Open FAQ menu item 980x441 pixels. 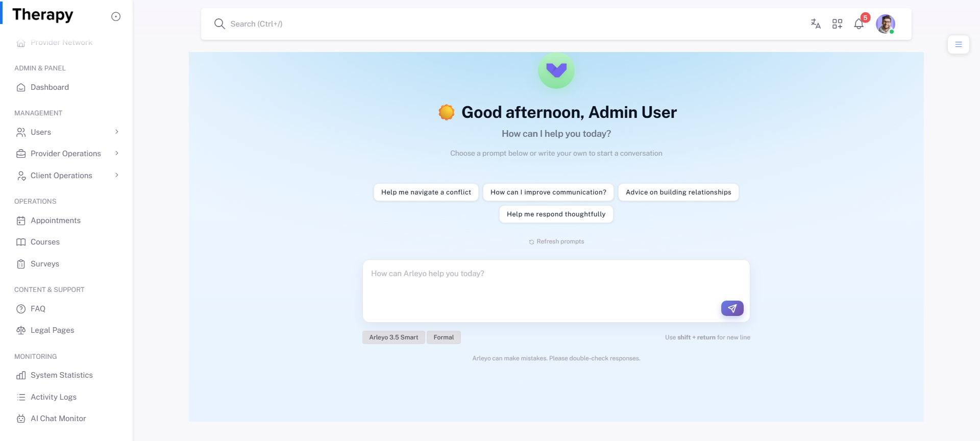(66, 309)
